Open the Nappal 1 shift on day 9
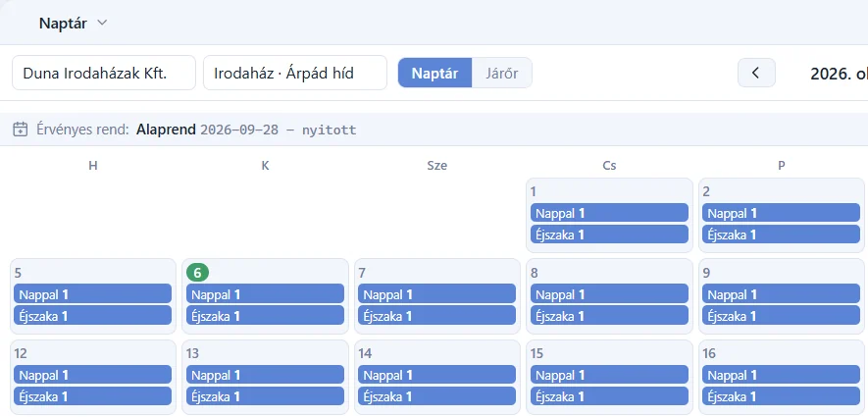The width and height of the screenshot is (868, 417). [x=781, y=294]
